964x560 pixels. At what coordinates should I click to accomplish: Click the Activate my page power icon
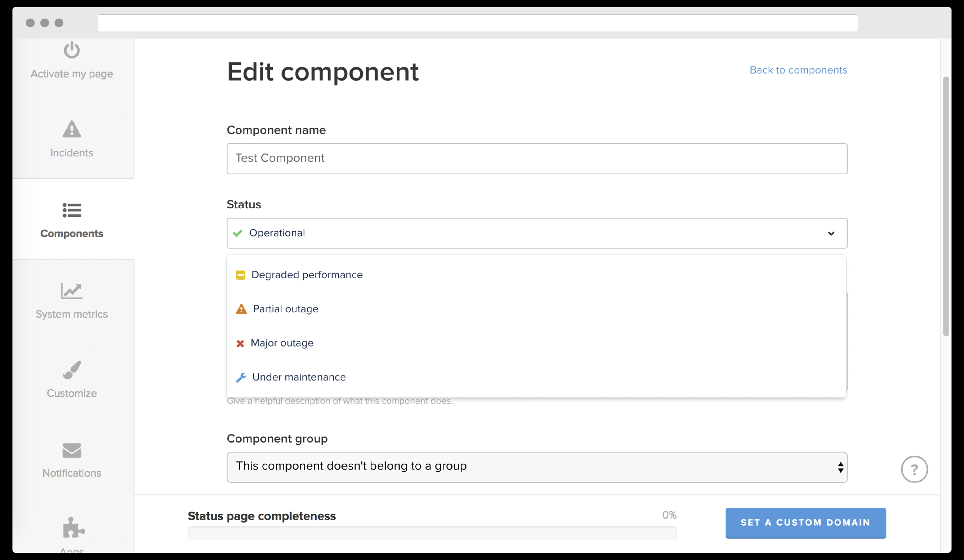pyautogui.click(x=71, y=50)
